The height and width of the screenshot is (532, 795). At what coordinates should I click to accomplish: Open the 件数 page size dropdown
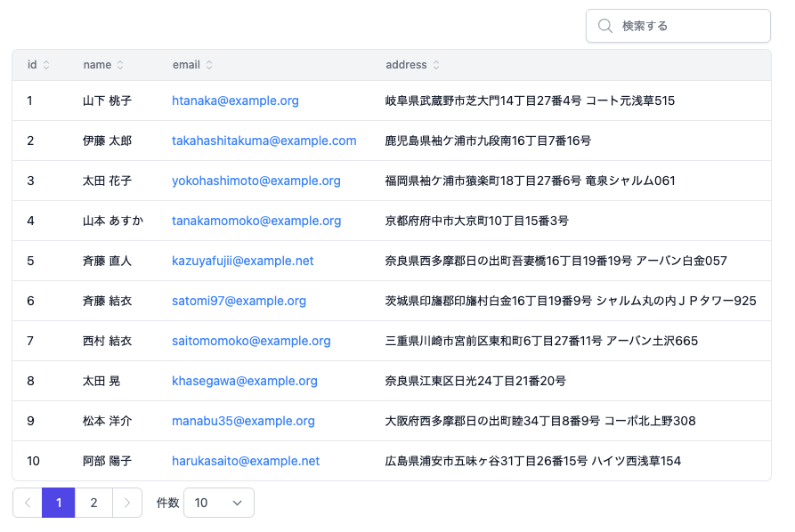(218, 503)
